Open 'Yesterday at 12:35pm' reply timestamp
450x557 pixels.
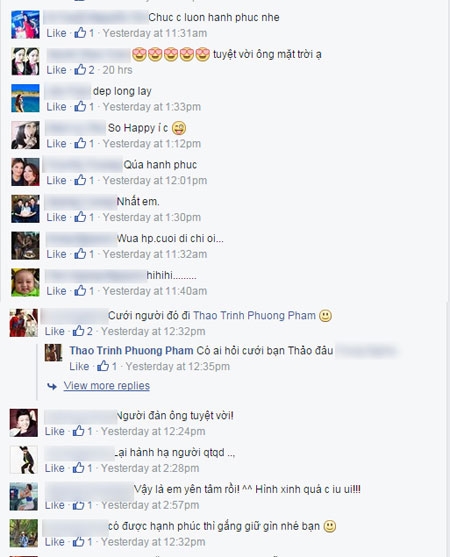click(178, 366)
